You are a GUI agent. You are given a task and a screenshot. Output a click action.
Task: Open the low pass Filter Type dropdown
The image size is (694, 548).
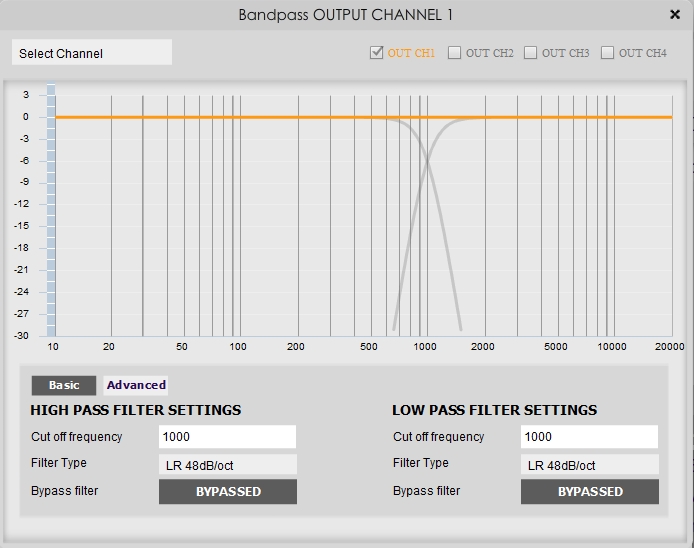pos(590,465)
